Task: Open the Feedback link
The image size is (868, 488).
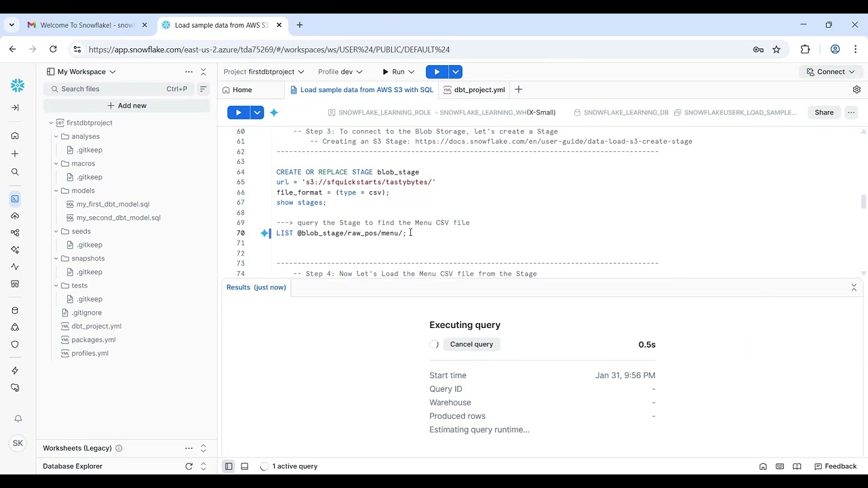Action: (835, 466)
